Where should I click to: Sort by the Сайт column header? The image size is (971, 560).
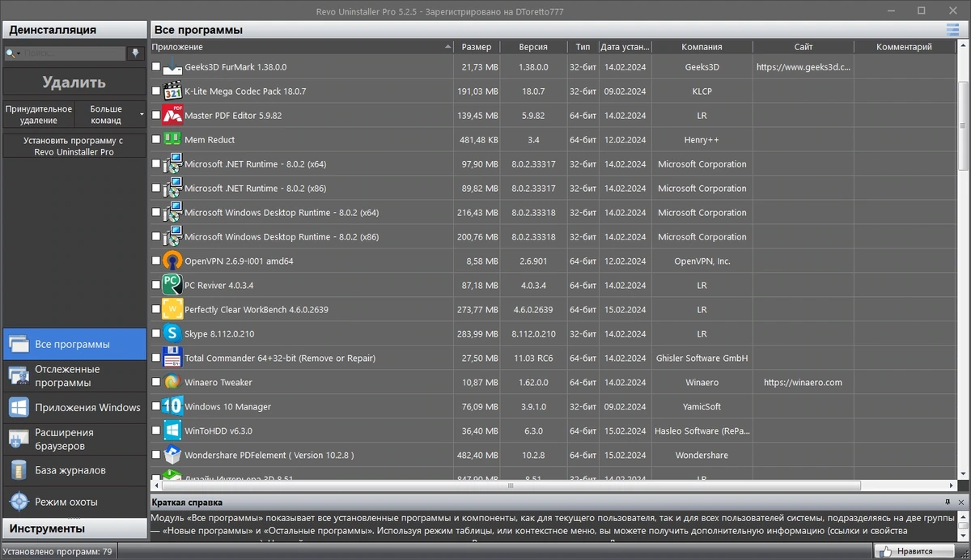(804, 47)
